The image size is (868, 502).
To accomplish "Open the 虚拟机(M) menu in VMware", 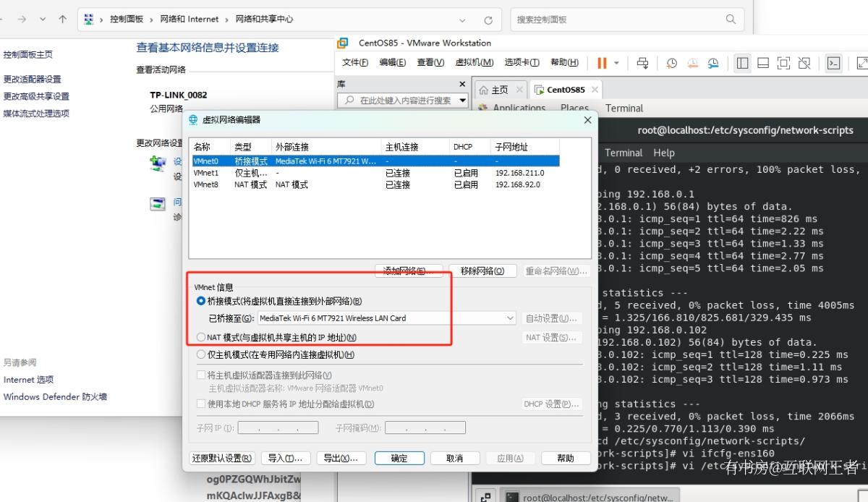I will click(475, 63).
